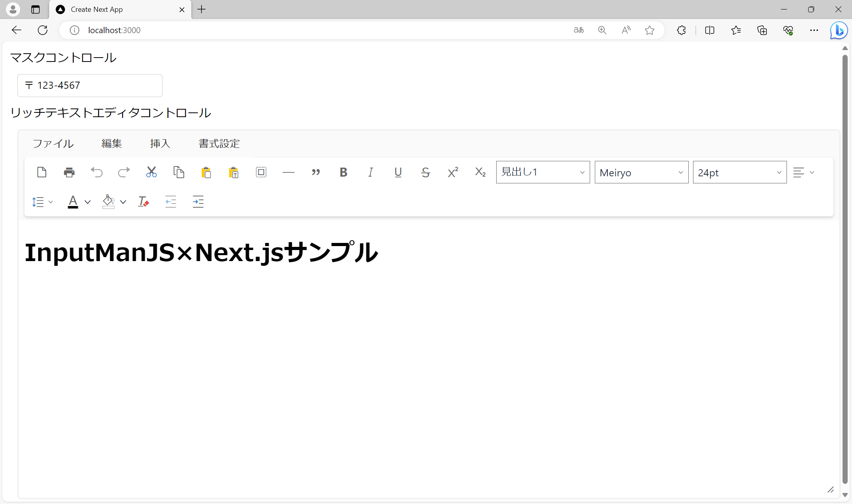
Task: Clear formatting with the eraser icon
Action: (x=143, y=202)
